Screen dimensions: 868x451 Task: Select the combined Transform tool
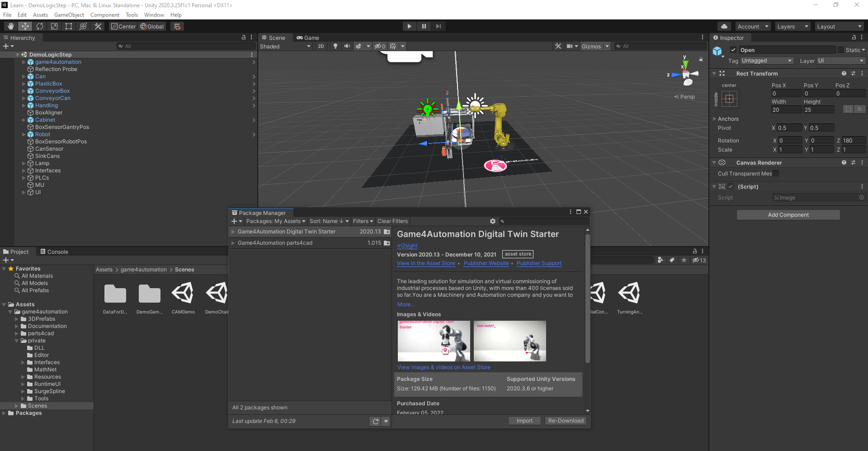coord(83,26)
